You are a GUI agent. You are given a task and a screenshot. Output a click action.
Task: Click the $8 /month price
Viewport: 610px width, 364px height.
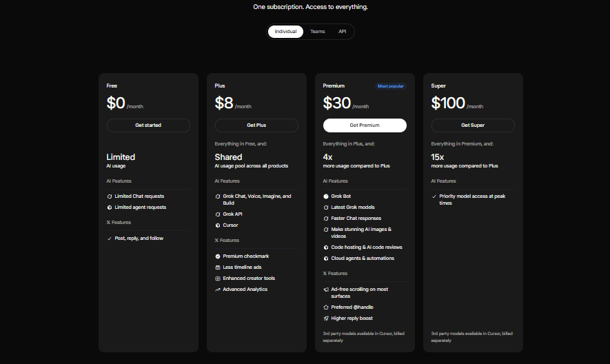point(233,103)
